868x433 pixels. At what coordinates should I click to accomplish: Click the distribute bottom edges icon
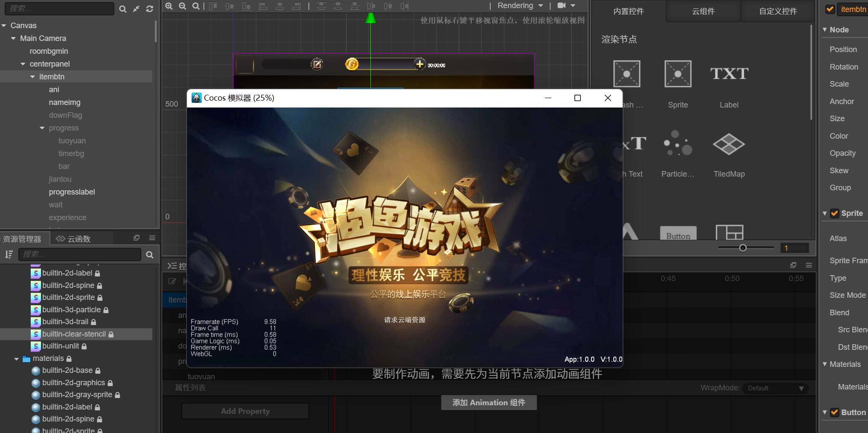[x=354, y=6]
